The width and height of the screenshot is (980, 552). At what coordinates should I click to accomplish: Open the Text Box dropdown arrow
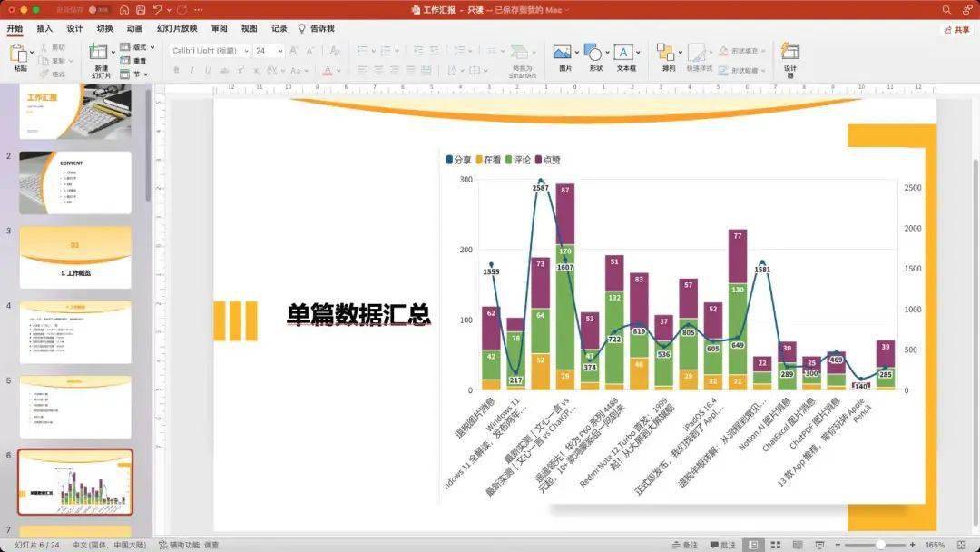pos(638,53)
